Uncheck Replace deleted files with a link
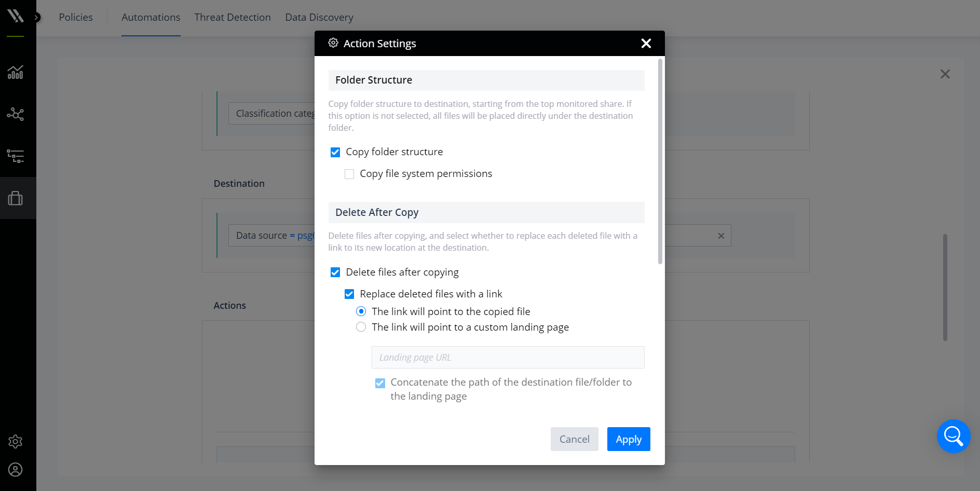This screenshot has height=491, width=980. tap(349, 294)
